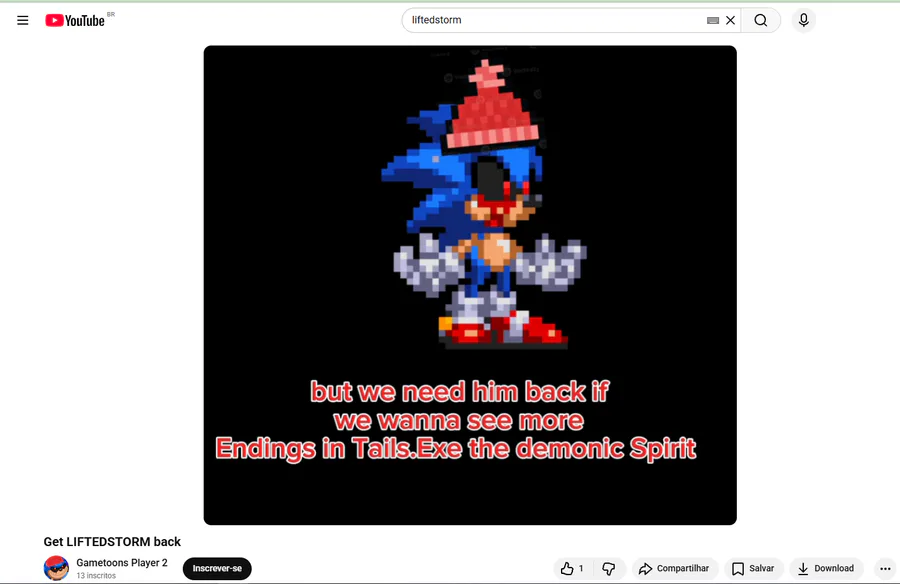Viewport: 900px width, 584px height.
Task: Run search with magnifier button
Action: [761, 20]
